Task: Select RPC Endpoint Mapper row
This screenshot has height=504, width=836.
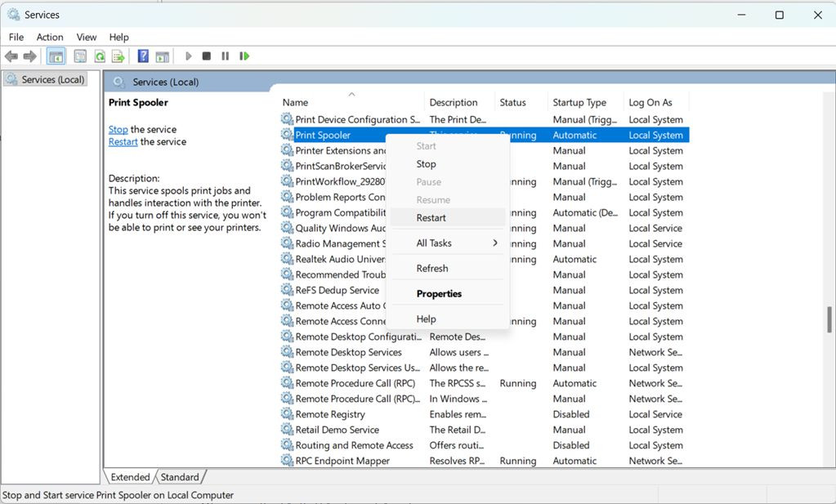Action: click(x=485, y=461)
